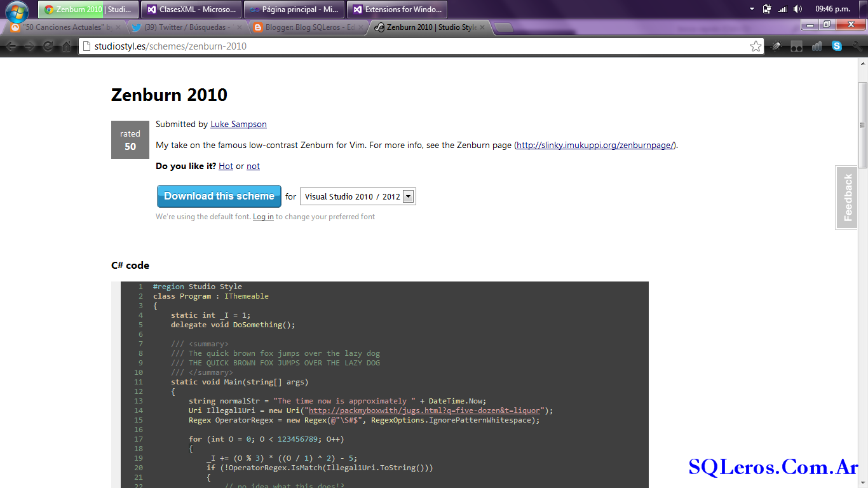
Task: Click the 'C# code' section heading
Action: pos(130,266)
